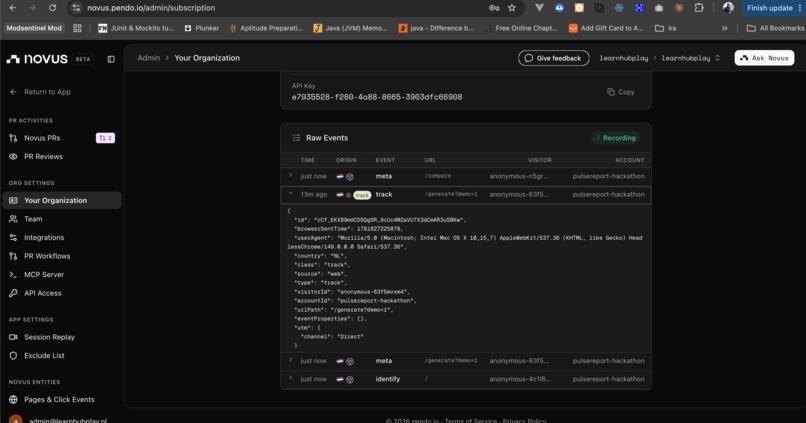
Task: Open MCP Server settings
Action: pos(44,274)
